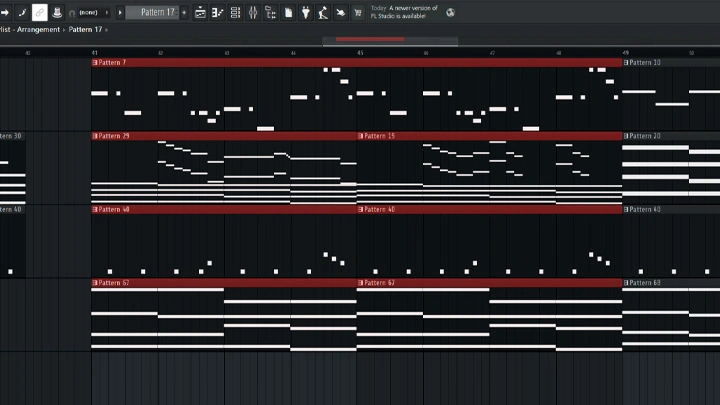Click the right-arrow icon in the toolbar
This screenshot has height=405, width=720.
click(x=5, y=12)
